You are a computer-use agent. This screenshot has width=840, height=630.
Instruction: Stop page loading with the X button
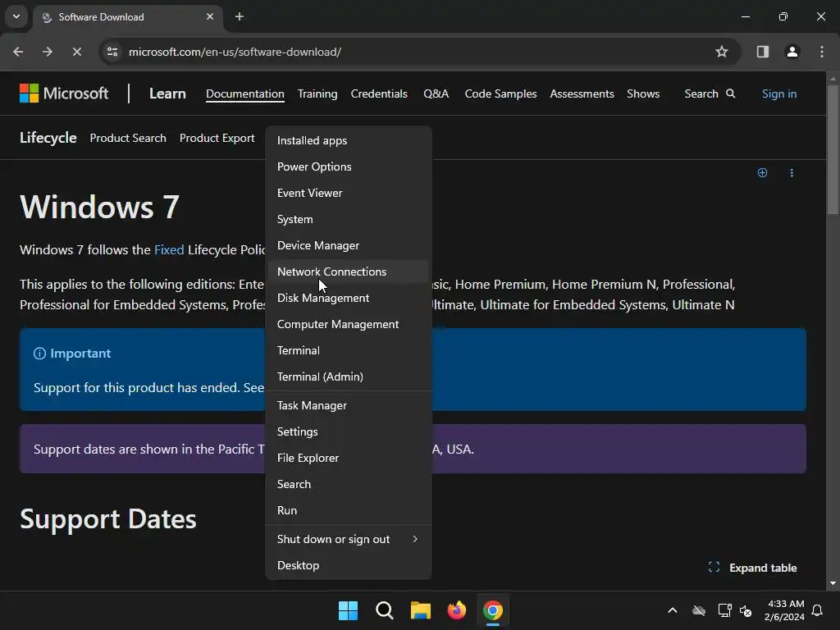tap(76, 52)
